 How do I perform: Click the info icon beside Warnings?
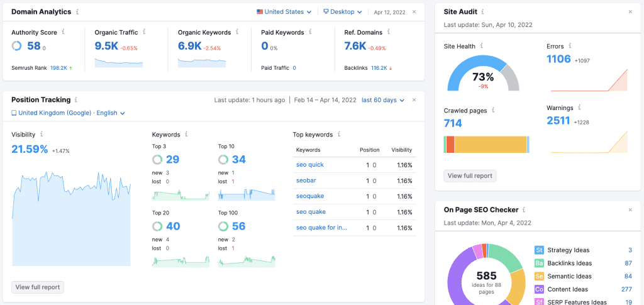[579, 108]
